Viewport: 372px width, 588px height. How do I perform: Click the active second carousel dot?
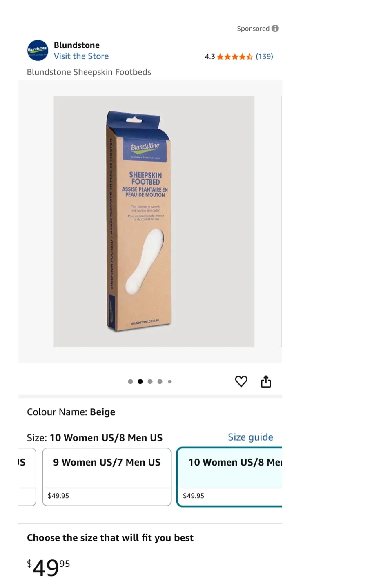[x=140, y=381]
